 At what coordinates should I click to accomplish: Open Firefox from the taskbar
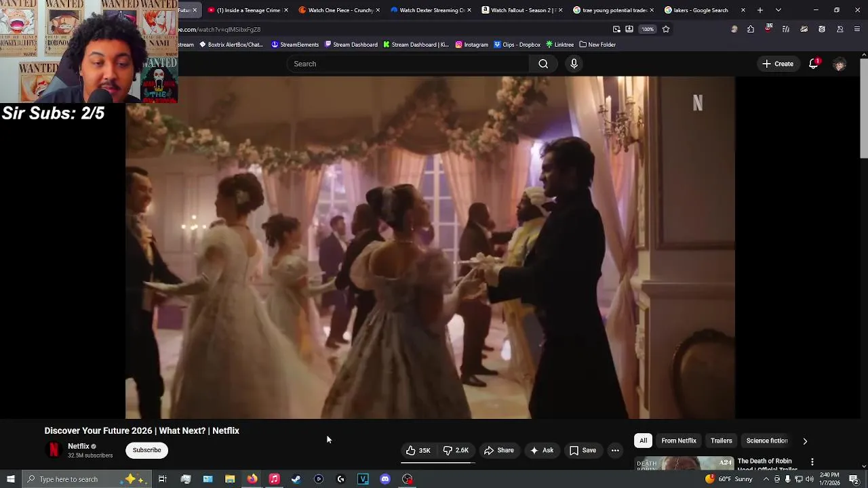point(252,479)
